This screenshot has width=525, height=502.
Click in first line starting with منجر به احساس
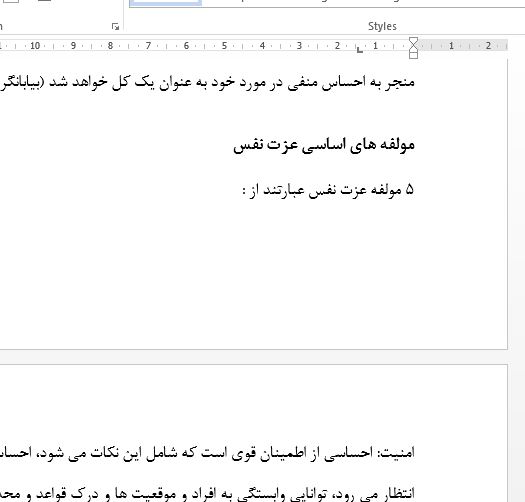click(207, 82)
